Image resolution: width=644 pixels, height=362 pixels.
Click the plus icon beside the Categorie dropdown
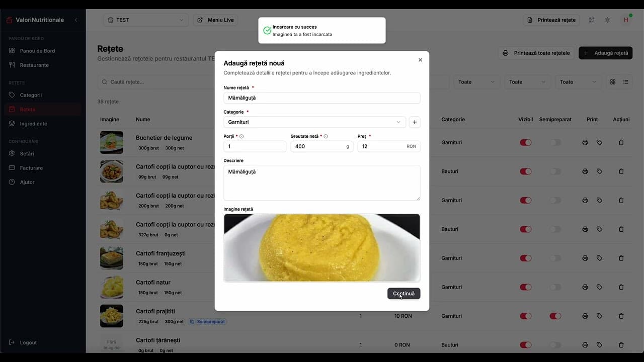[x=414, y=122]
